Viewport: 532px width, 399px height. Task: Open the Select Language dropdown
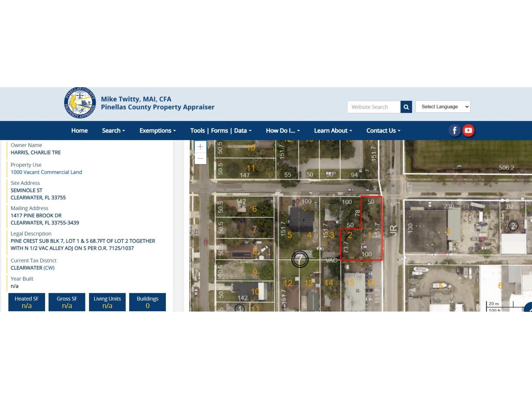(443, 106)
